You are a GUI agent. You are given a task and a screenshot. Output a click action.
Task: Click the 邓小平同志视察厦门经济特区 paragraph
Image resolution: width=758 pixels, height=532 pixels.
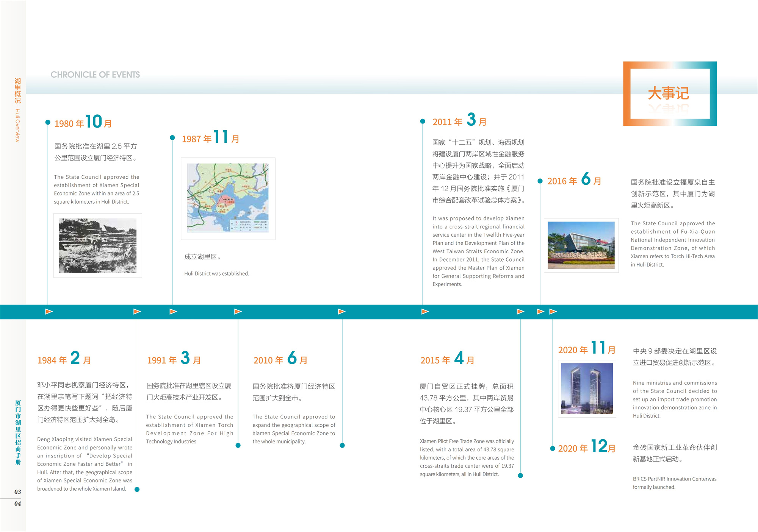[x=85, y=402]
